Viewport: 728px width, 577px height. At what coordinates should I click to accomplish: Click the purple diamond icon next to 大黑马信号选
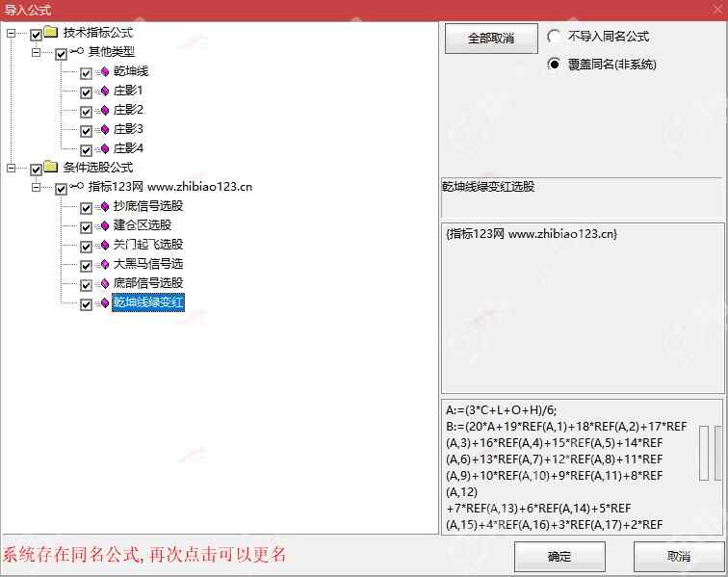104,265
